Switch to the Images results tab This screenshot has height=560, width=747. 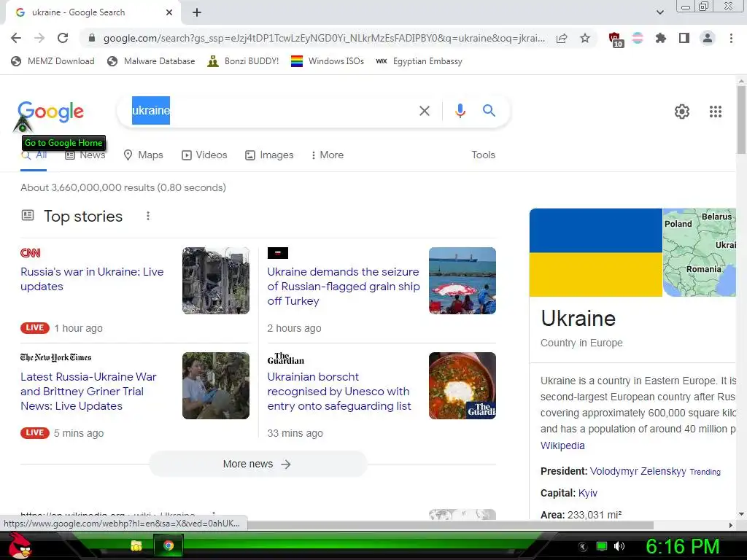[269, 155]
